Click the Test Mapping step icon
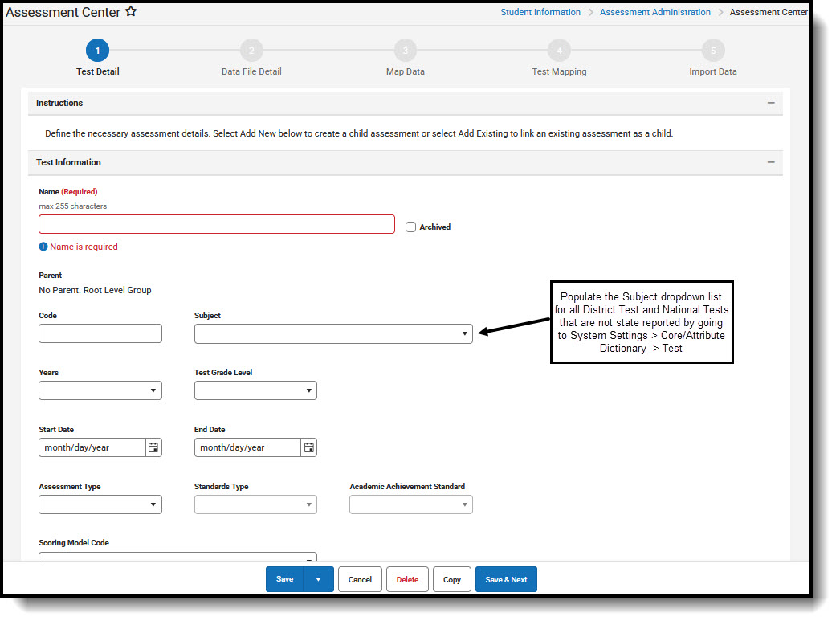Viewport: 840px width, 625px height. tap(559, 50)
